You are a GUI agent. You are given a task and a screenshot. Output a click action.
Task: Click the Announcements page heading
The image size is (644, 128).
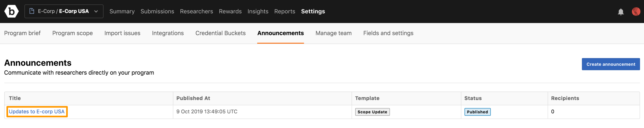pos(38,63)
